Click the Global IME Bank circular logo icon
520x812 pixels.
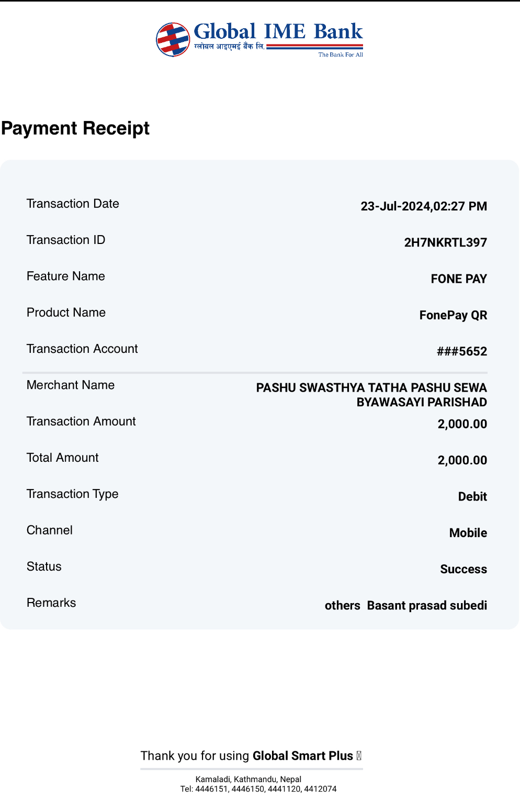point(173,39)
